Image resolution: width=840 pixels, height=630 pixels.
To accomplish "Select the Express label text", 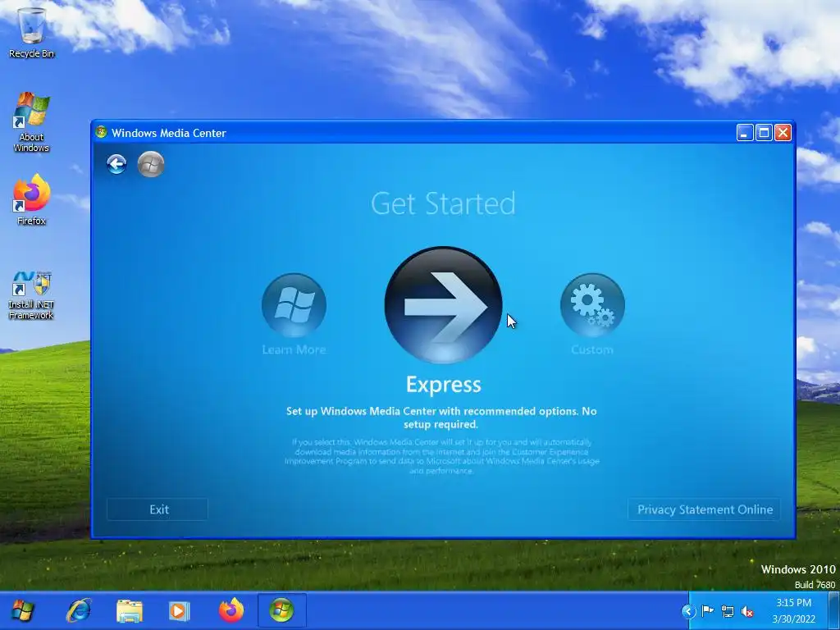I will pyautogui.click(x=444, y=385).
